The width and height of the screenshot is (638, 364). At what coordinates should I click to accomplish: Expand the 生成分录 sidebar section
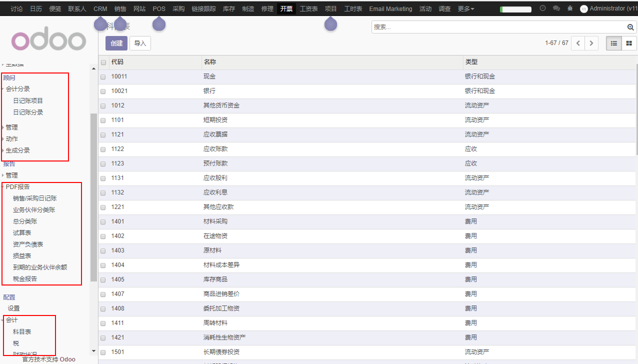tap(17, 150)
